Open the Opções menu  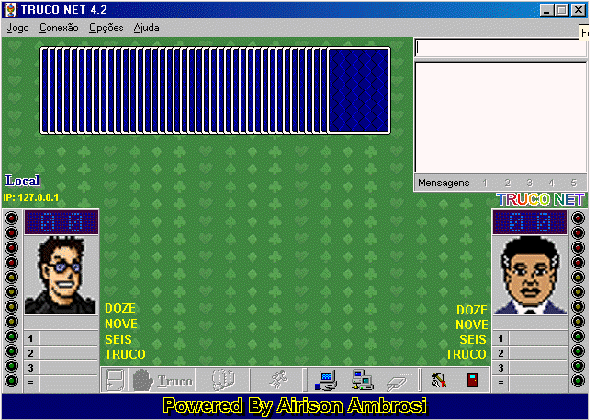click(106, 28)
